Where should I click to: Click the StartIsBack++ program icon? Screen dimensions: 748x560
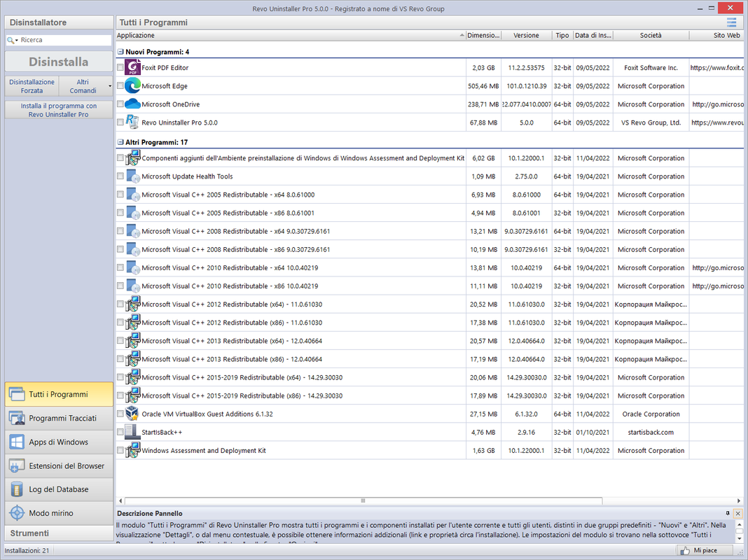[x=132, y=431]
